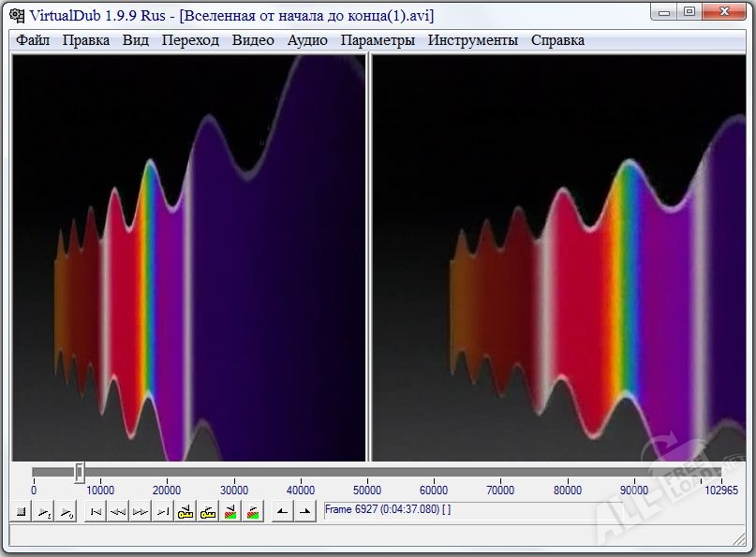Go to next keyframe (key icon)

coord(208,512)
